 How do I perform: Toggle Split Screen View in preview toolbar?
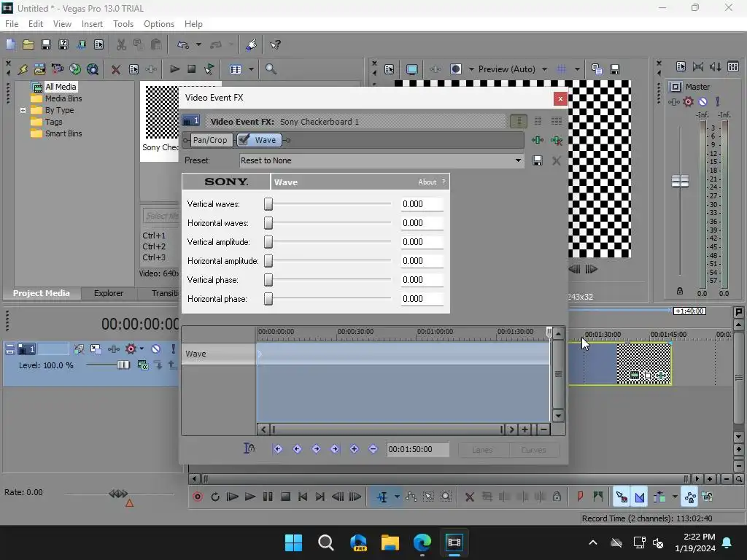[455, 69]
